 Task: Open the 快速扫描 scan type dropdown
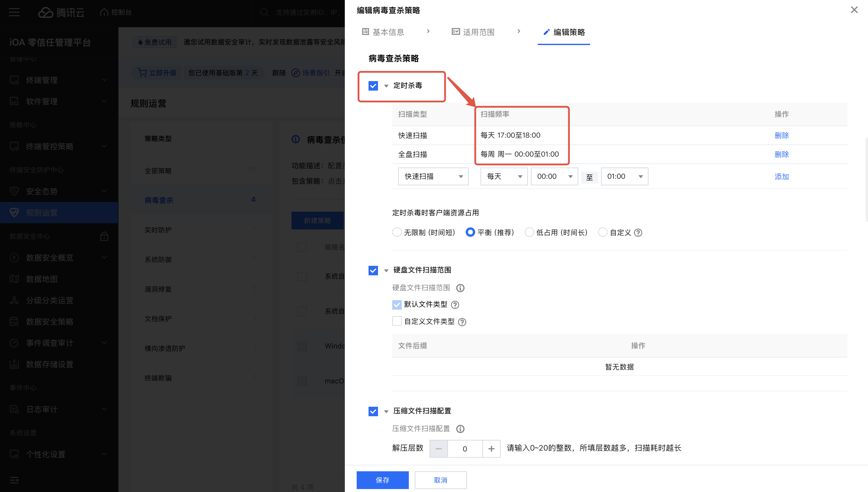(x=433, y=176)
